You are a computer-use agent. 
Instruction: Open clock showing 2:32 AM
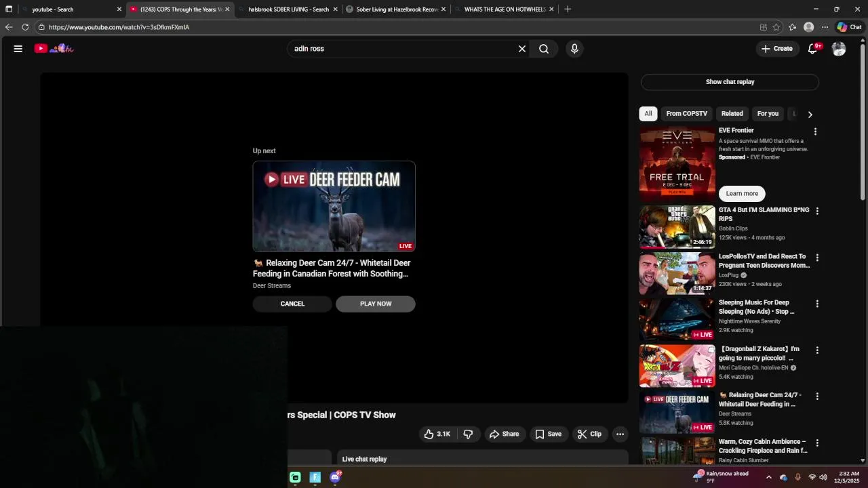tap(848, 477)
